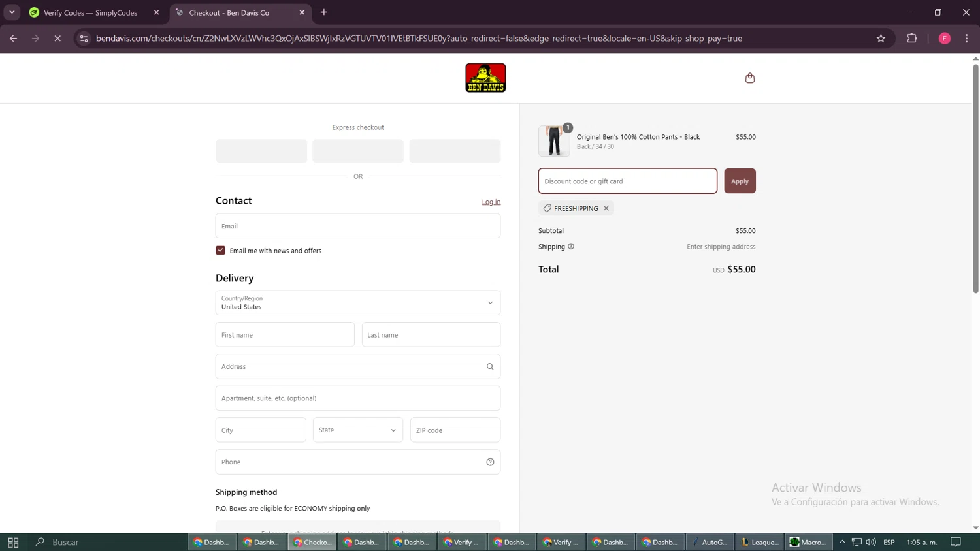
Task: Focus the Discount code or gift card field
Action: (628, 181)
